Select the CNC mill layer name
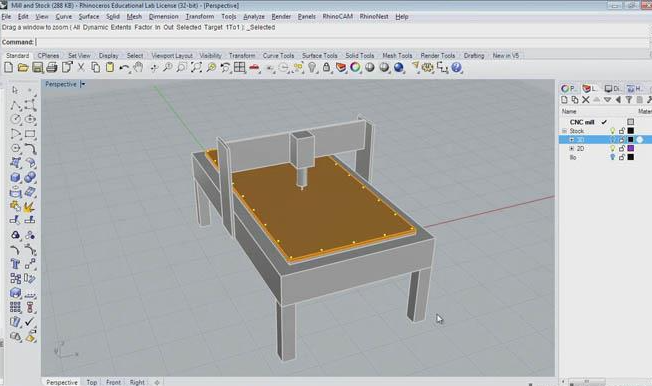The height and width of the screenshot is (386, 652). tap(582, 122)
